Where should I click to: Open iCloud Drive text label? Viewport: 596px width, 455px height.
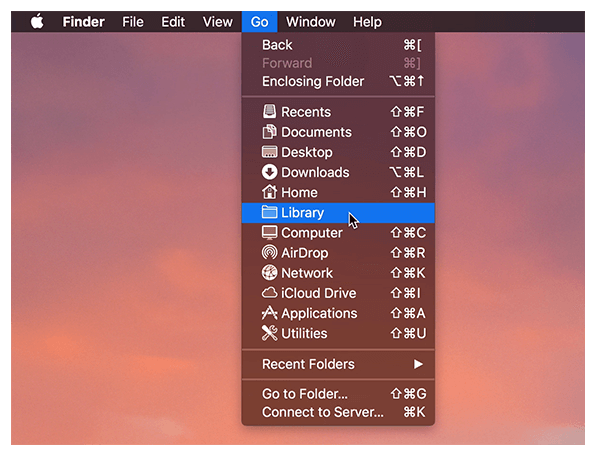pos(319,293)
